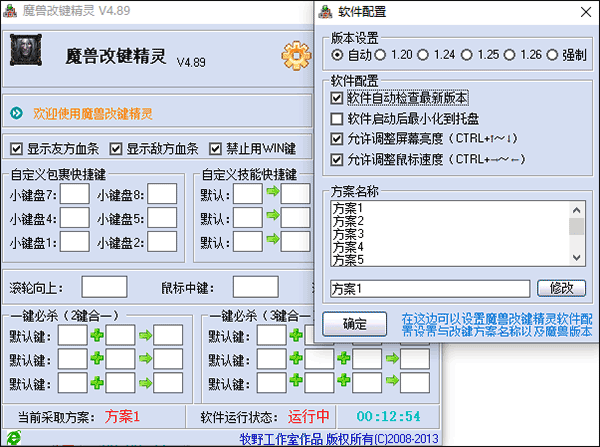The width and height of the screenshot is (600, 447).
Task: Click the scheme list scroll up arrow
Action: 577,210
